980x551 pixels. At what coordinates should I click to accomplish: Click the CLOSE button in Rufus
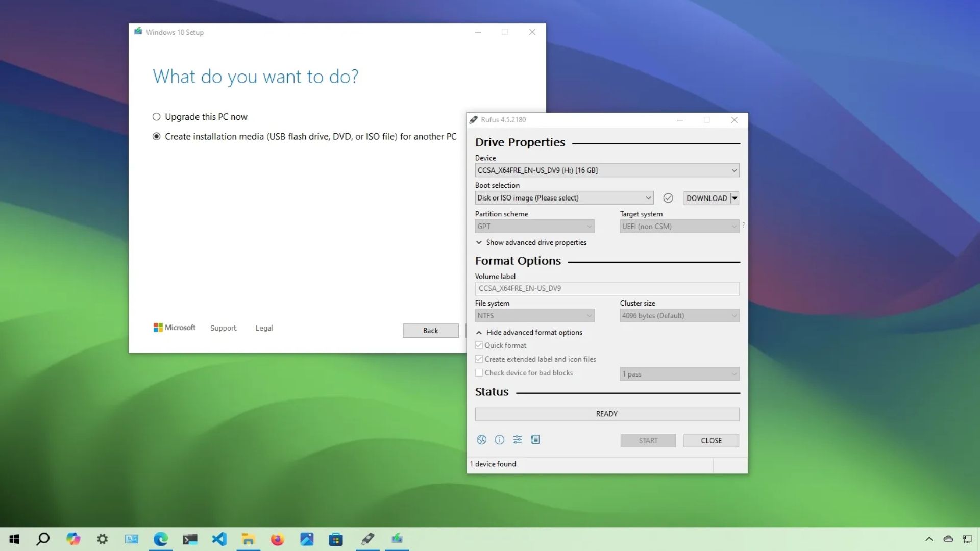tap(711, 441)
